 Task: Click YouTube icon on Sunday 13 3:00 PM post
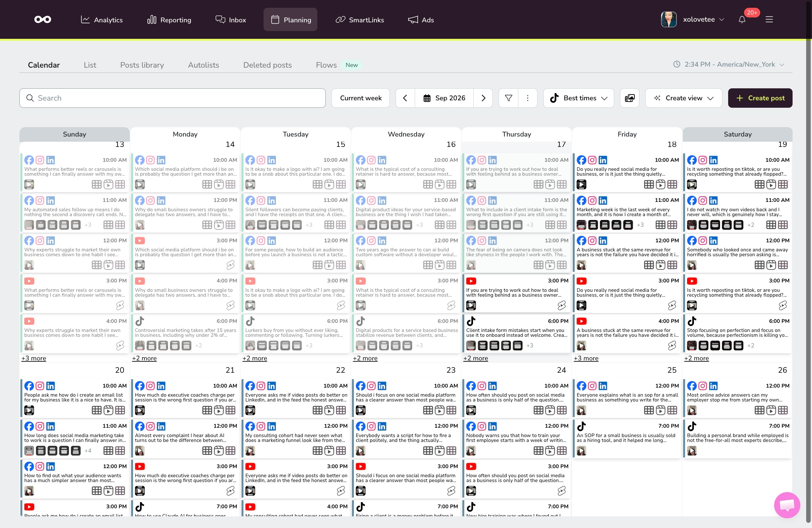click(29, 281)
